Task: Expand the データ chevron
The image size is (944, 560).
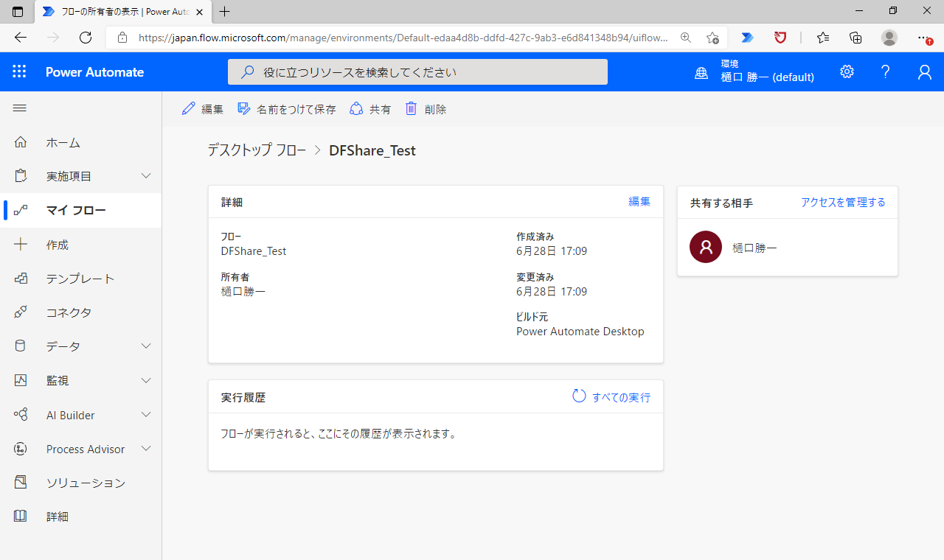Action: point(146,346)
